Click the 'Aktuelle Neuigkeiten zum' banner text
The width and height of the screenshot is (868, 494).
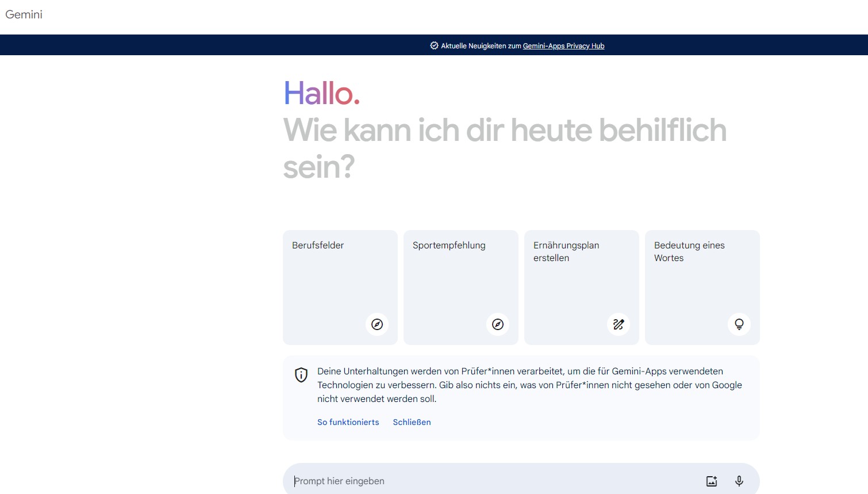pos(481,46)
